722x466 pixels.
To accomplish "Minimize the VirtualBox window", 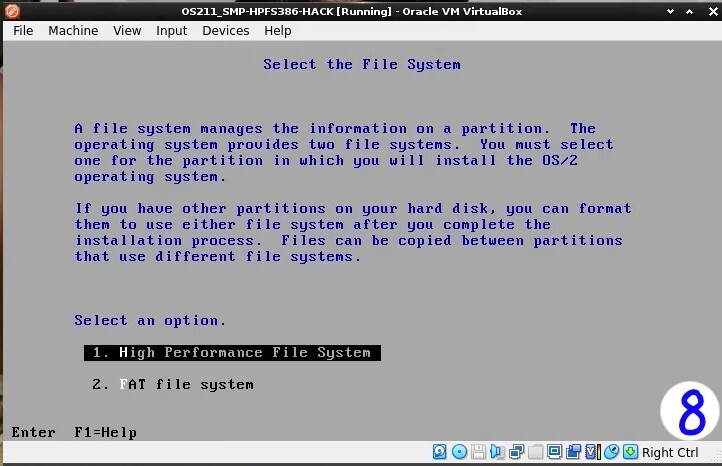I will 670,12.
